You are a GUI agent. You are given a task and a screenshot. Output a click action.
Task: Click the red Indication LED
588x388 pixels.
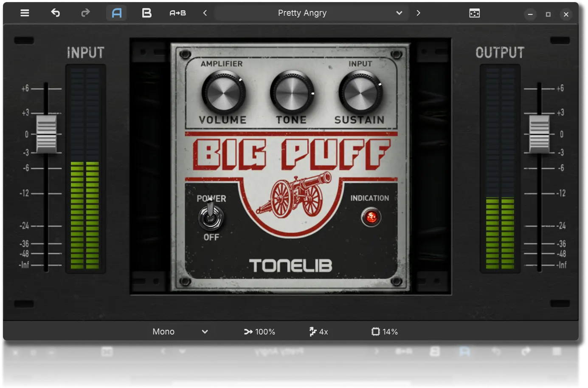pyautogui.click(x=371, y=217)
